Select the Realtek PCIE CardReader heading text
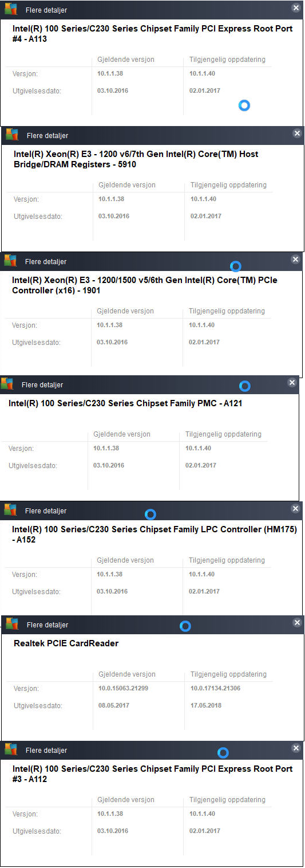Viewport: 305px width, 868px height. [x=66, y=643]
